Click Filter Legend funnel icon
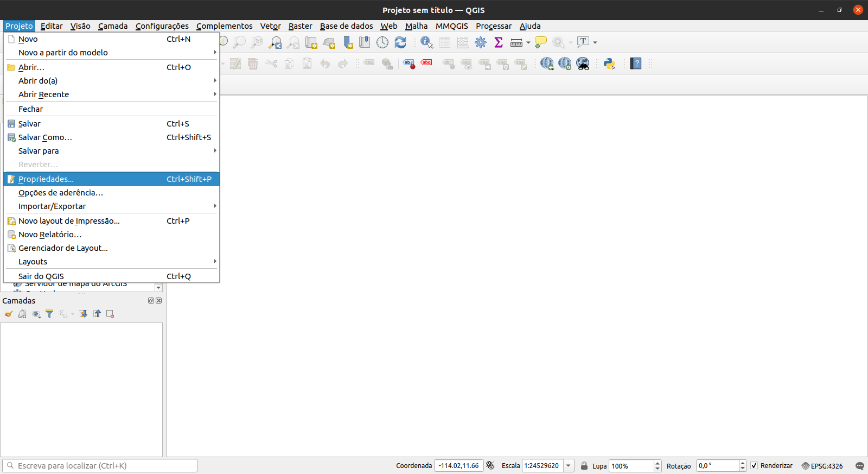 tap(49, 314)
